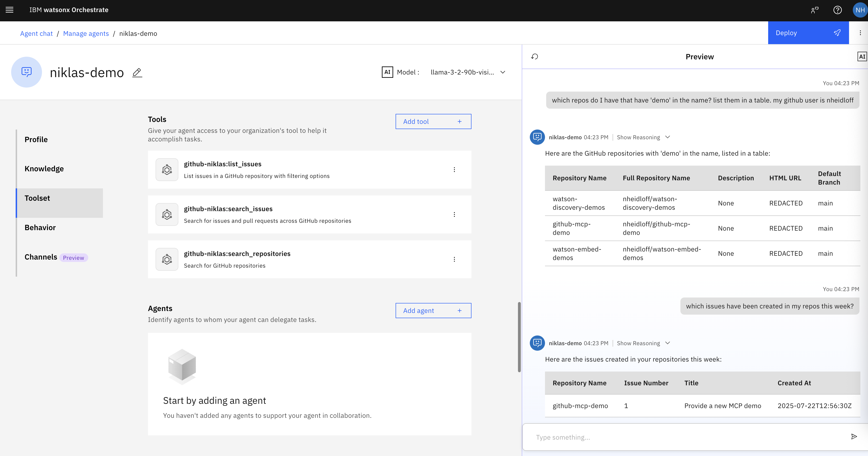Follow the Manage agents breadcrumb link
Screen dimensions: 868x456
[x=86, y=33]
